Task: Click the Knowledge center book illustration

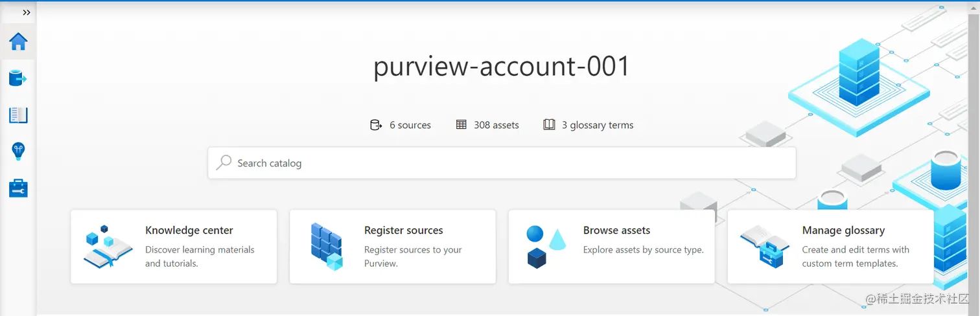Action: pyautogui.click(x=108, y=247)
